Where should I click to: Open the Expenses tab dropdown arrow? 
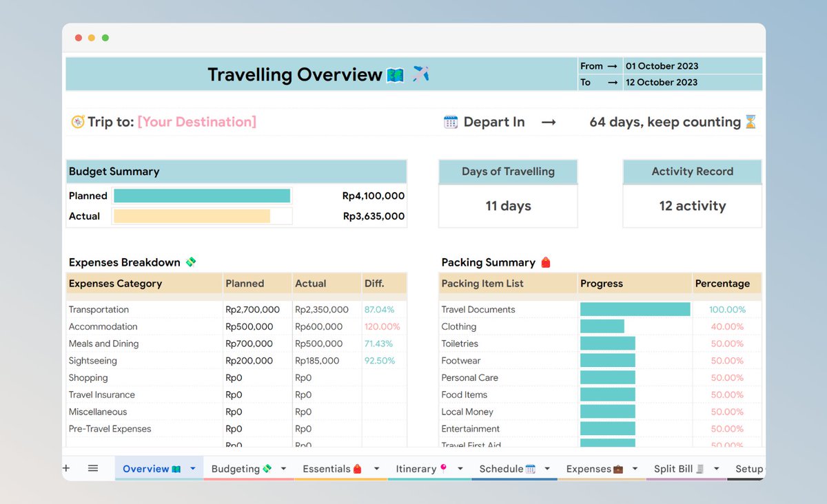coord(635,469)
